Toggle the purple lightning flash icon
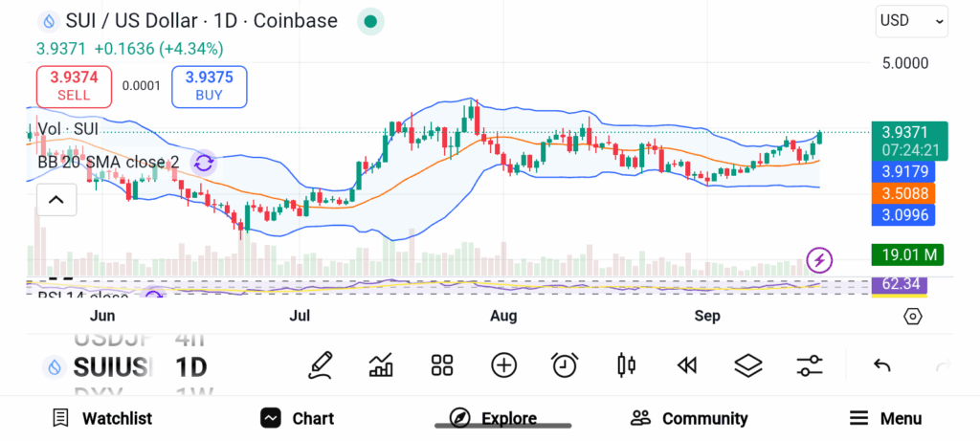The image size is (980, 441). [819, 258]
